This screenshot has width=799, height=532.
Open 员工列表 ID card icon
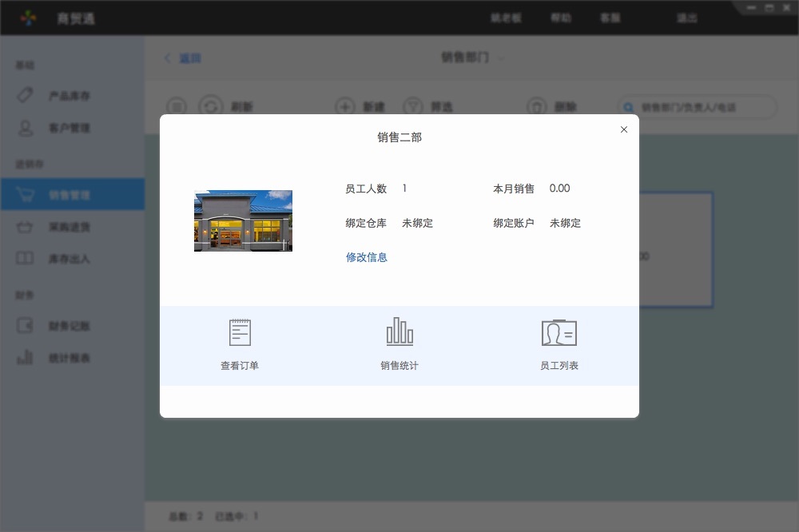[x=559, y=332]
